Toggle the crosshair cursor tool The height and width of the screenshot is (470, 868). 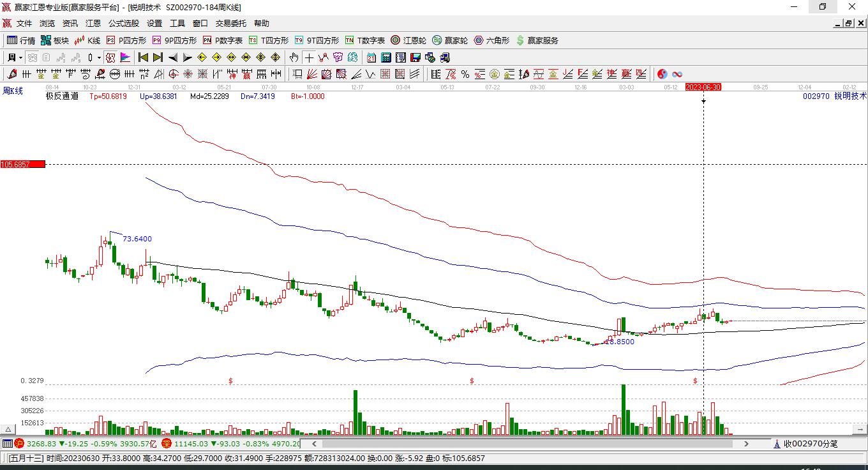coord(309,57)
